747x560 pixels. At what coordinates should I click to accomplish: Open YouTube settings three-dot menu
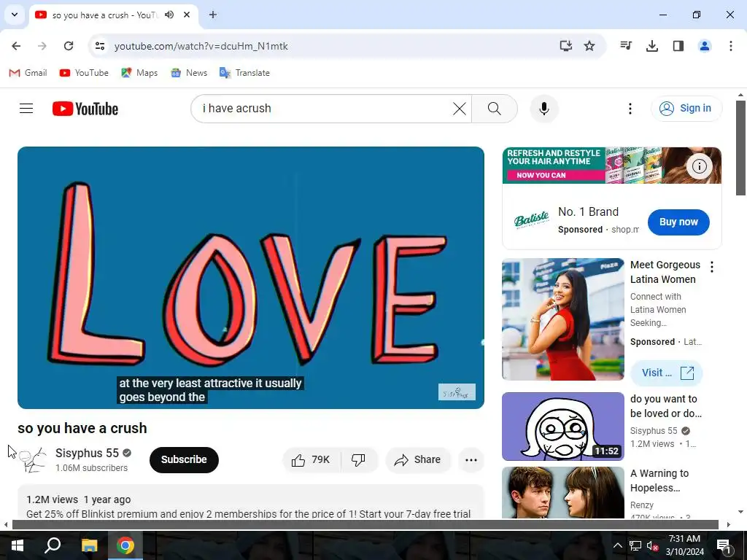630,109
